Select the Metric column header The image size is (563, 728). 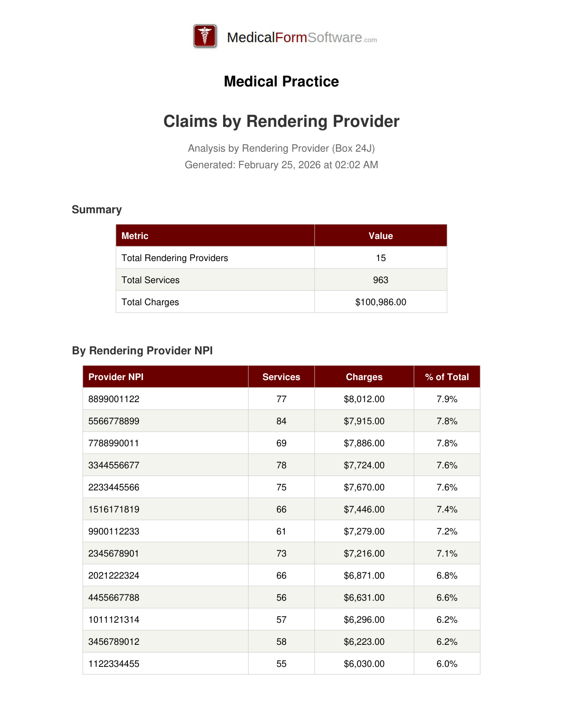point(135,236)
